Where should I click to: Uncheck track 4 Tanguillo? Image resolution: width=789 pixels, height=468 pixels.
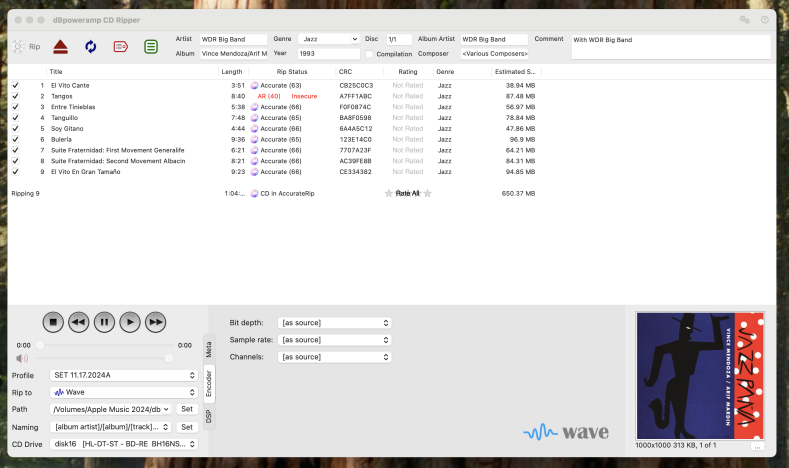(16, 118)
